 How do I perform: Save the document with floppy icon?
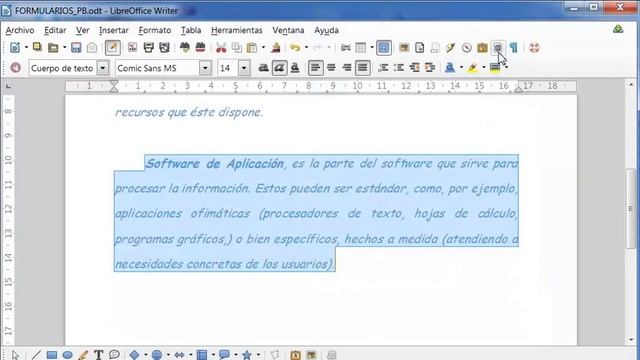76,47
